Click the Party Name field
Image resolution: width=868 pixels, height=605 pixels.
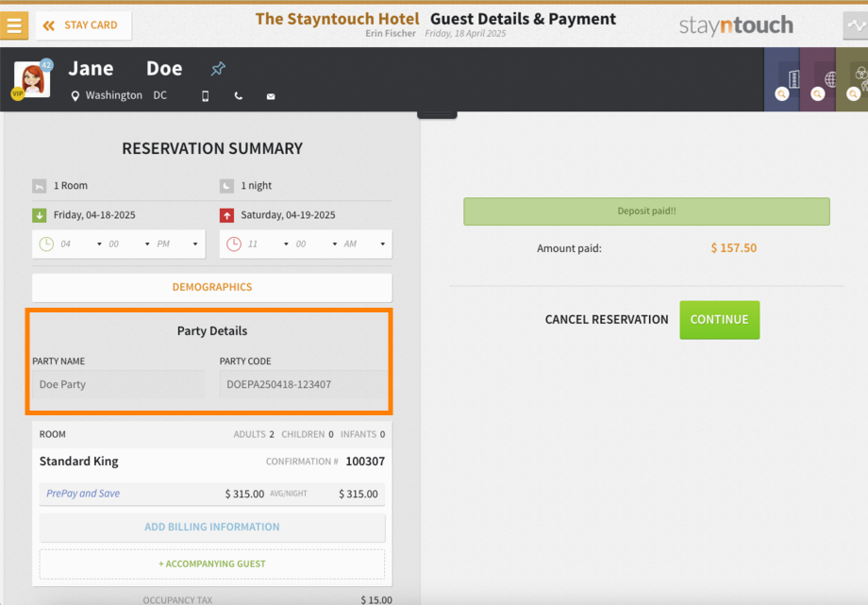point(119,384)
